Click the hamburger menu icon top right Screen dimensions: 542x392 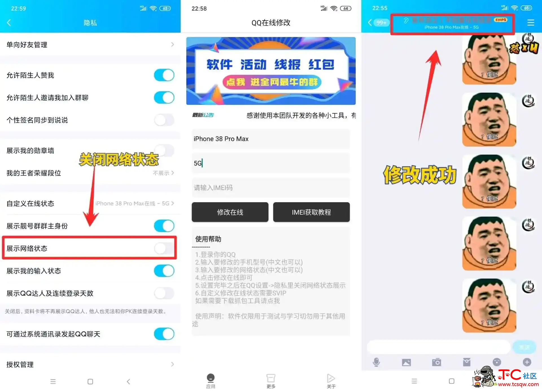(x=531, y=23)
